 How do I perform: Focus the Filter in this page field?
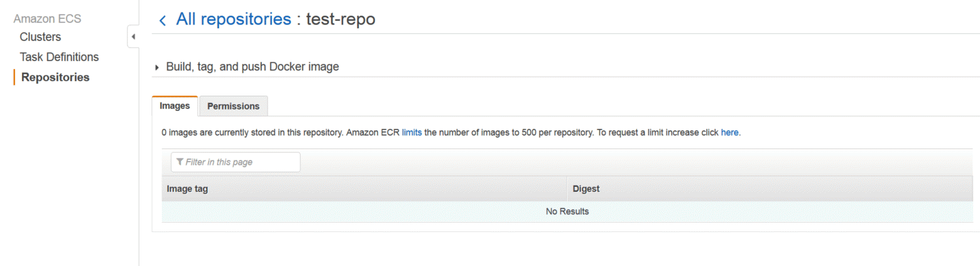tap(236, 162)
